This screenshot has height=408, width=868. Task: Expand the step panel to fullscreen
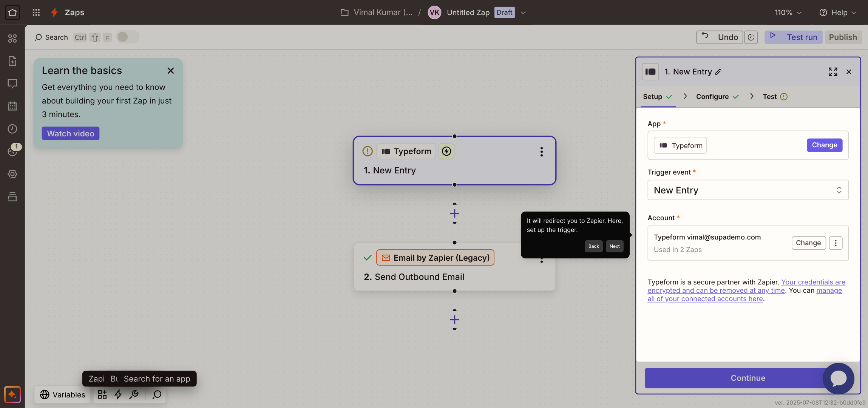pos(833,72)
